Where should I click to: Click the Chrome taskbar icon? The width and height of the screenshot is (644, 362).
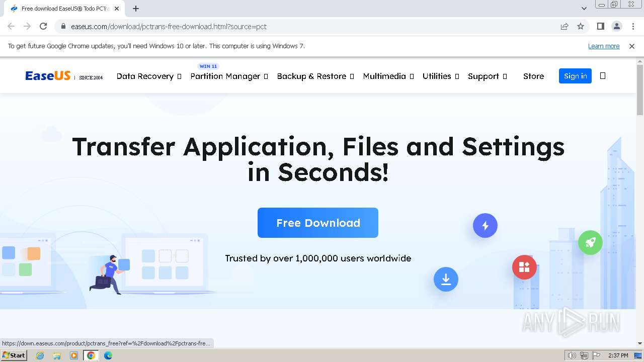(91, 355)
